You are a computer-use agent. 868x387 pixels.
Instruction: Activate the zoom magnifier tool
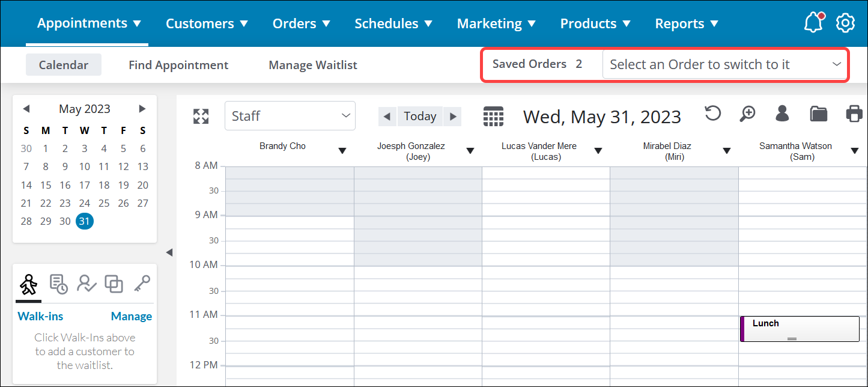pyautogui.click(x=747, y=114)
